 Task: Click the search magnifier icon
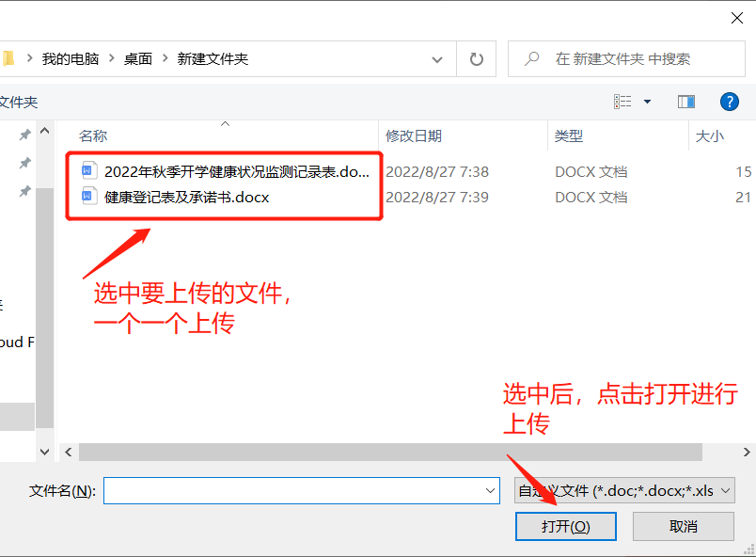point(532,59)
